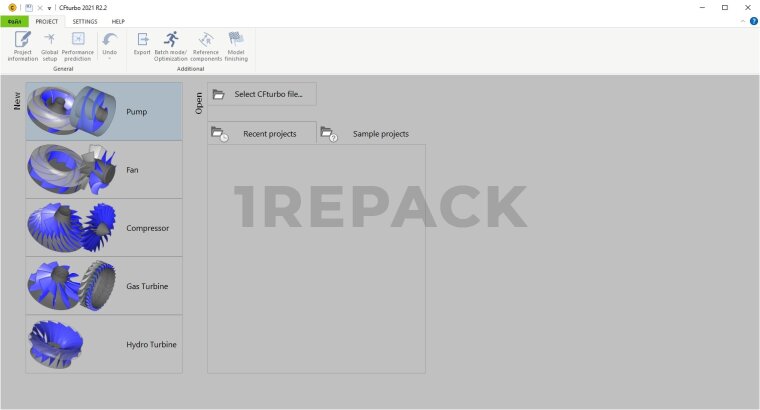Expand the Undo dropdown arrow

click(x=109, y=58)
